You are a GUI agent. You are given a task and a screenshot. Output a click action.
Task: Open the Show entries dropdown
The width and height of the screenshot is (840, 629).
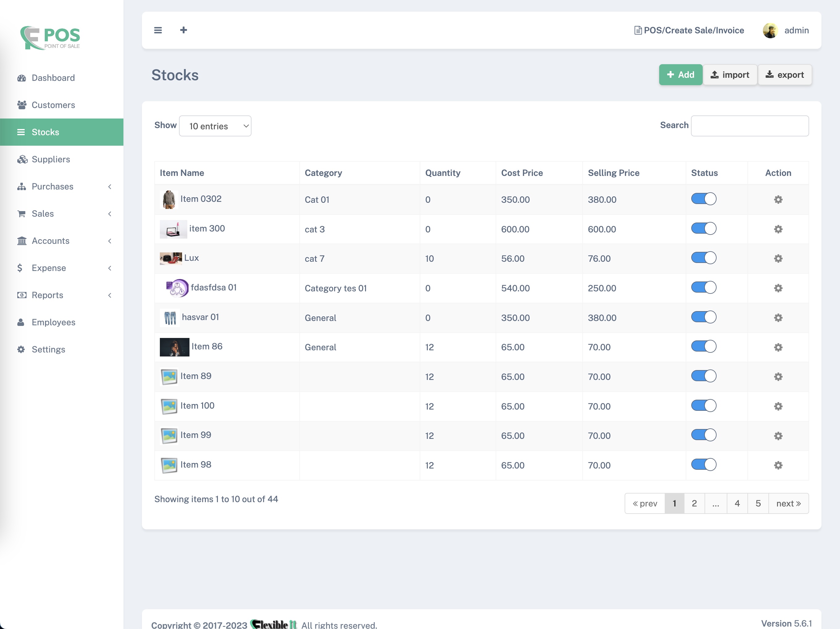pyautogui.click(x=215, y=126)
